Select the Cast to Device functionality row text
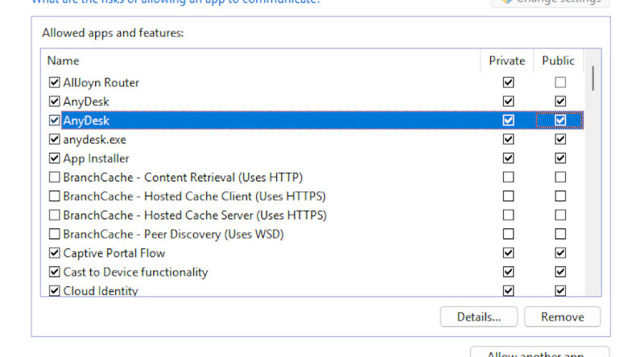This screenshot has width=644, height=357. [x=135, y=272]
